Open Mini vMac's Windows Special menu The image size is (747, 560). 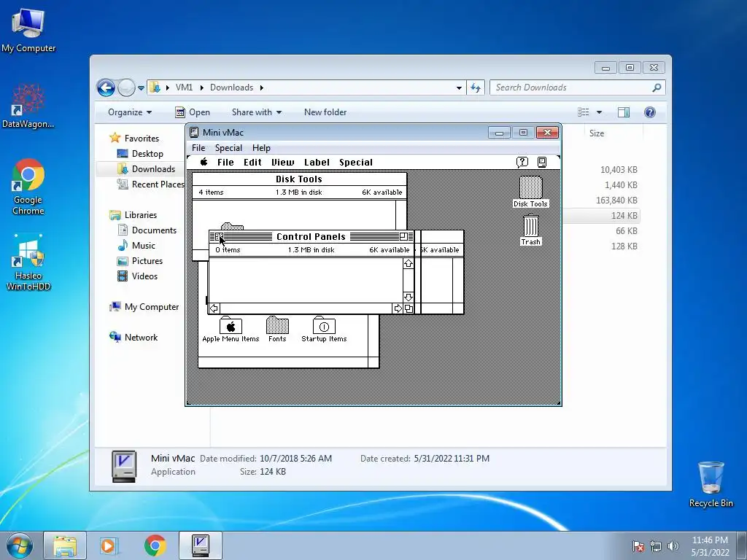(x=228, y=147)
